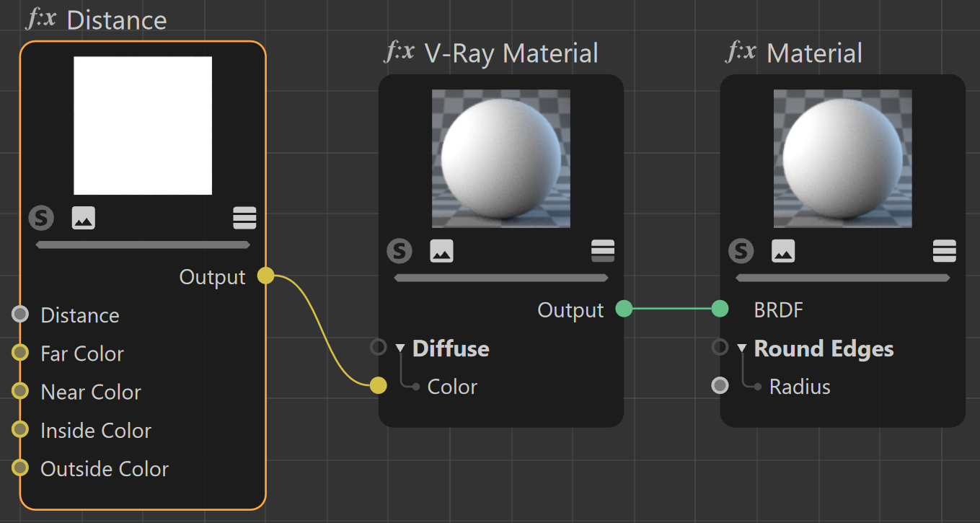Click the Radius input port
Image resolution: width=980 pixels, height=523 pixels.
pos(720,385)
